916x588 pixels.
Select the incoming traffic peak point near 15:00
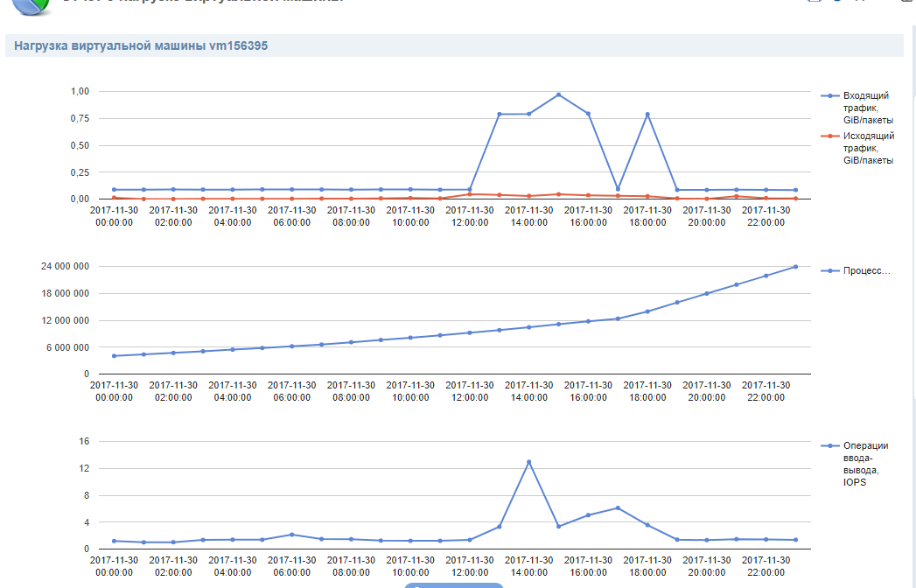[558, 94]
